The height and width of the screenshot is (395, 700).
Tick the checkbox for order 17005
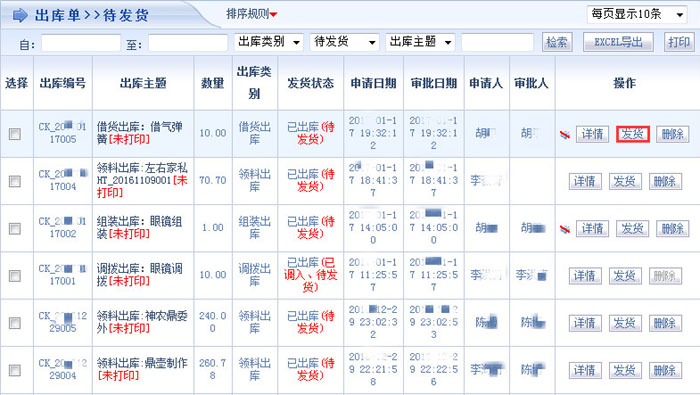click(x=15, y=134)
